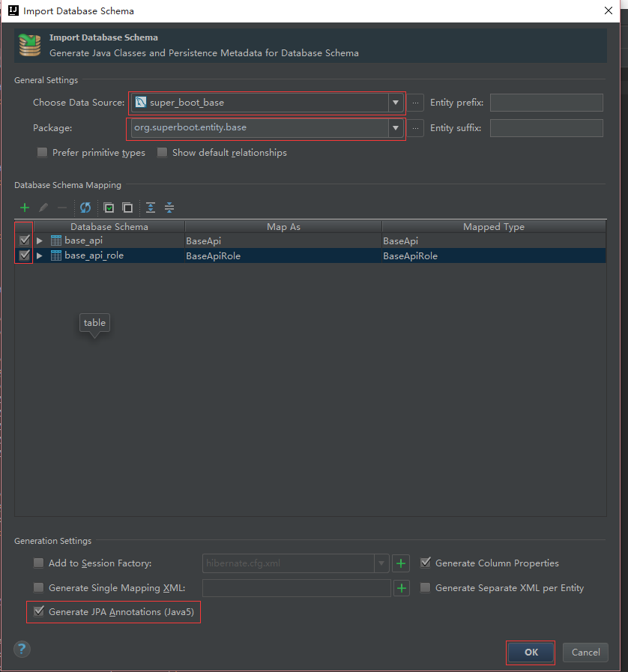Viewport: 628px width, 672px height.
Task: Uncheck the base_api table checkbox
Action: pyautogui.click(x=25, y=240)
